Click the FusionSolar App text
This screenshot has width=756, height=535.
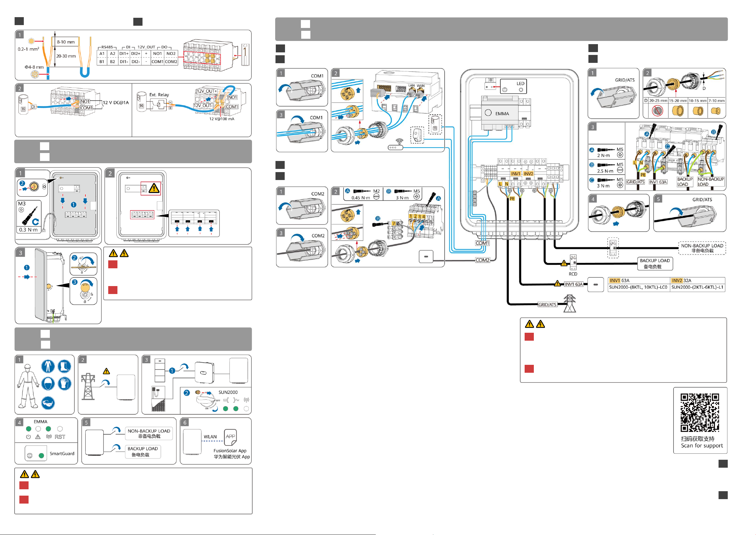click(230, 451)
